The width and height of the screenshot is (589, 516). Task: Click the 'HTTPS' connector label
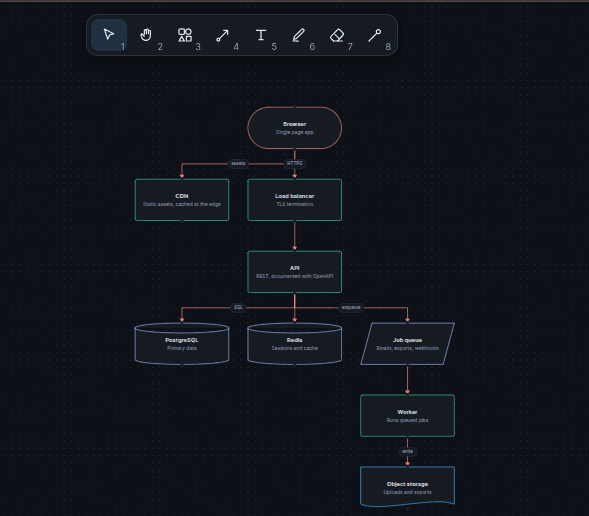294,163
